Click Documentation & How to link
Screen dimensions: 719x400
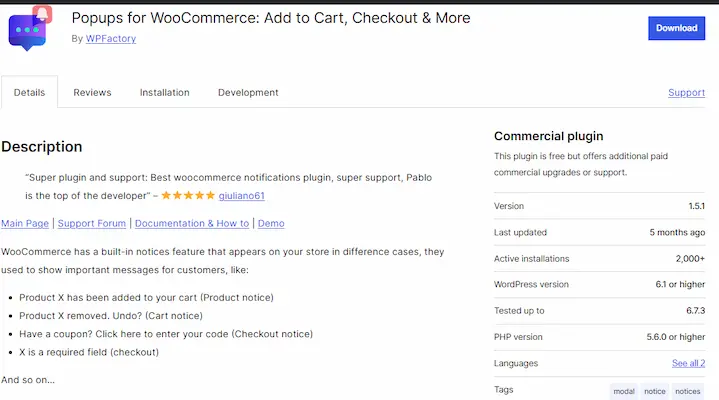191,224
